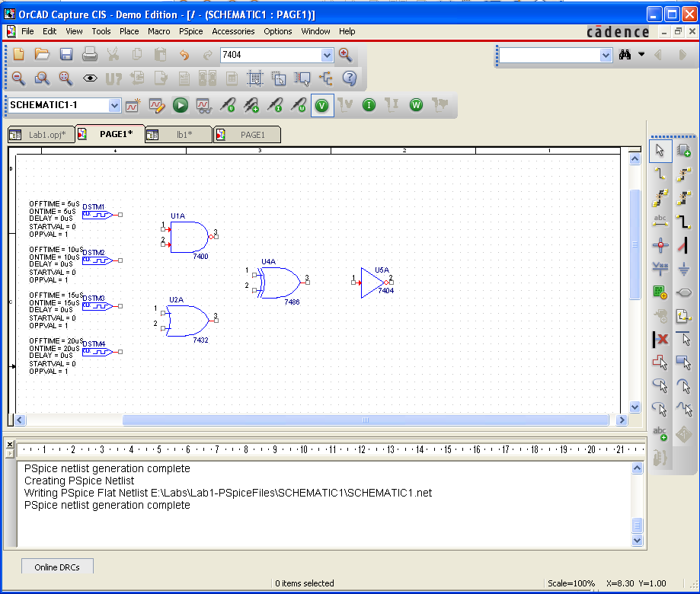
Task: Open the Window menu
Action: (315, 31)
